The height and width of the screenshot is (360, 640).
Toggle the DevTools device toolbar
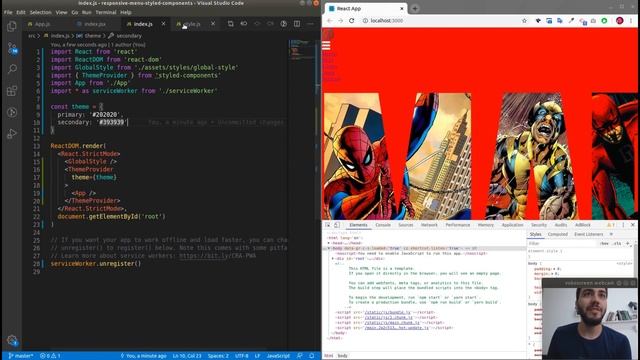click(337, 225)
